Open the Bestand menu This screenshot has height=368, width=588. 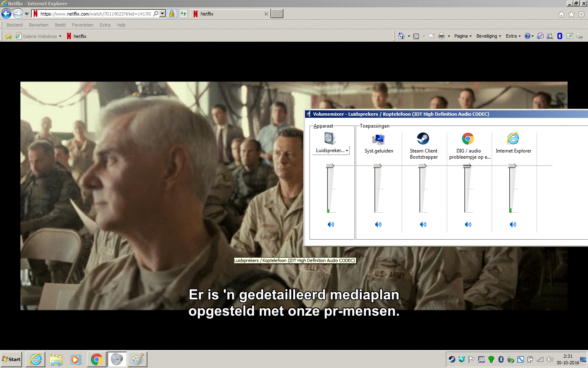click(x=15, y=25)
